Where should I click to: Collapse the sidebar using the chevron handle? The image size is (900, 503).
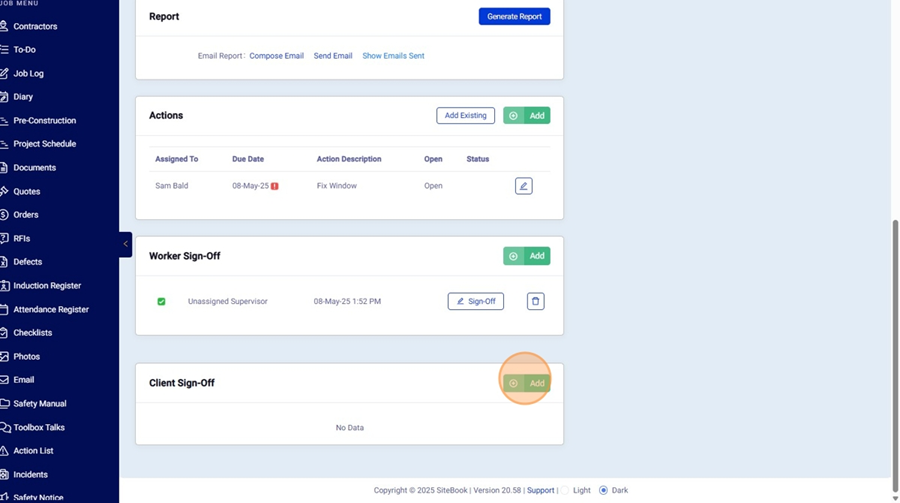pyautogui.click(x=125, y=244)
